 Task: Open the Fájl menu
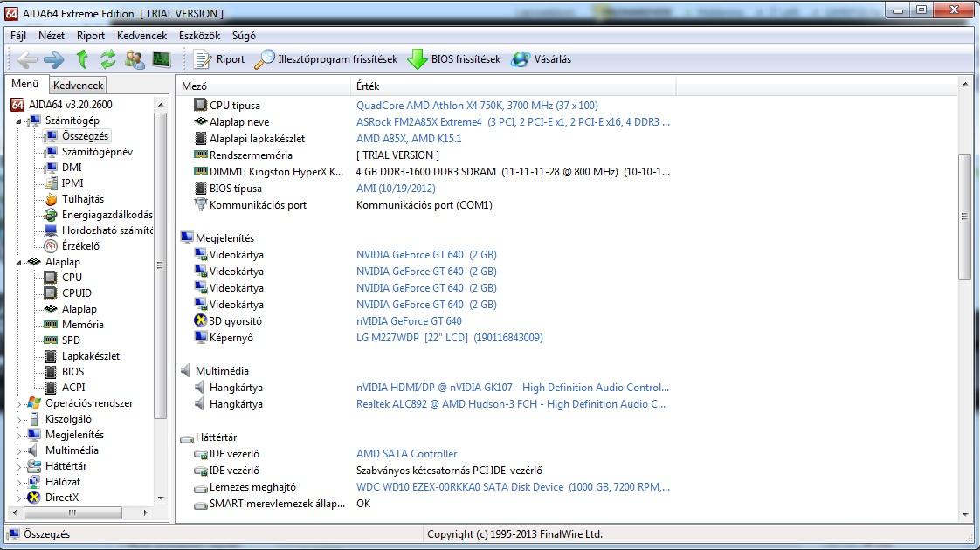point(18,36)
